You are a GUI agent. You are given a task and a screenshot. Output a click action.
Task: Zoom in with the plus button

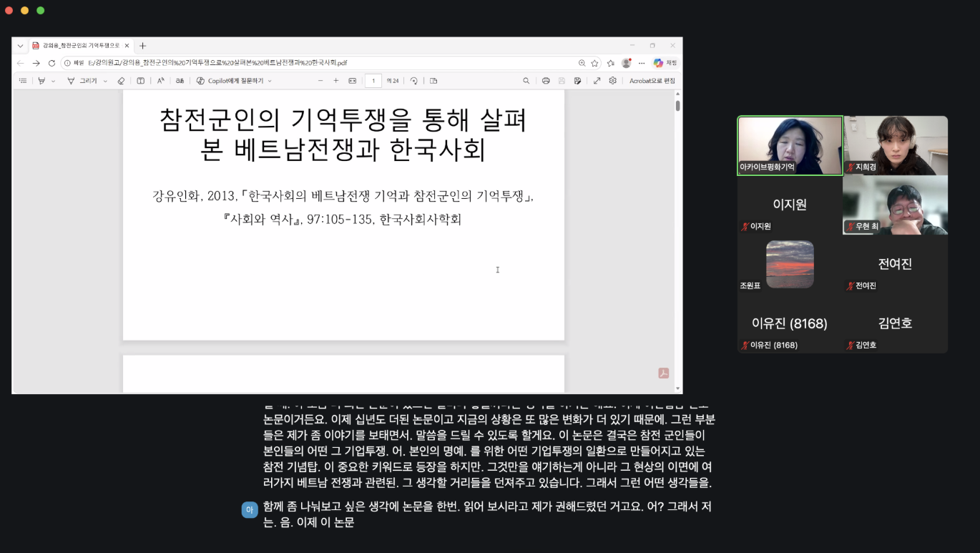tap(336, 81)
